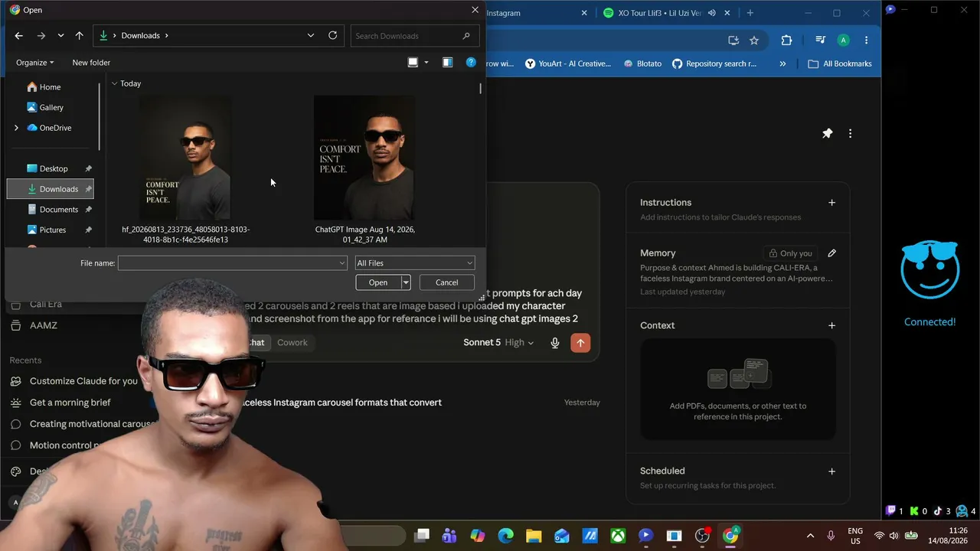The image size is (980, 551).
Task: Pin the Claude project
Action: 827,134
